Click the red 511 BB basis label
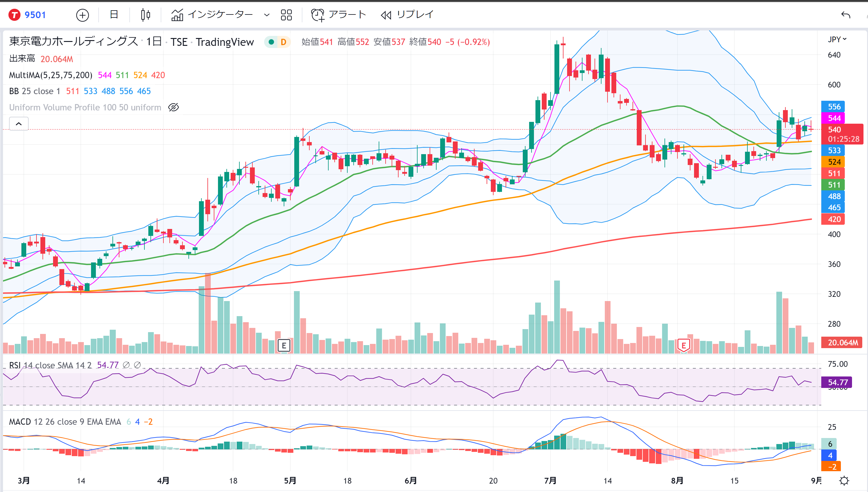The width and height of the screenshot is (868, 492). (x=833, y=173)
